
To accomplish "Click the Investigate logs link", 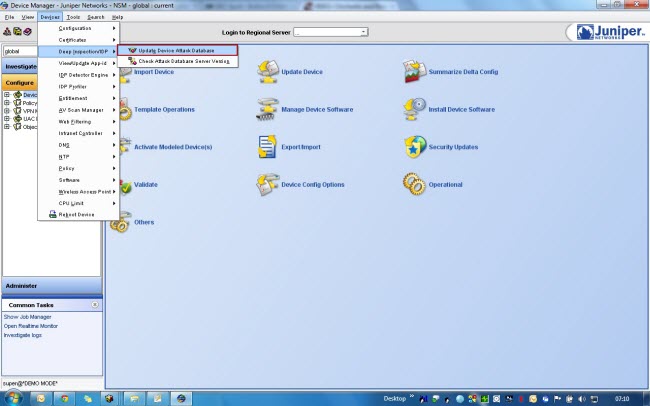I will click(x=23, y=335).
